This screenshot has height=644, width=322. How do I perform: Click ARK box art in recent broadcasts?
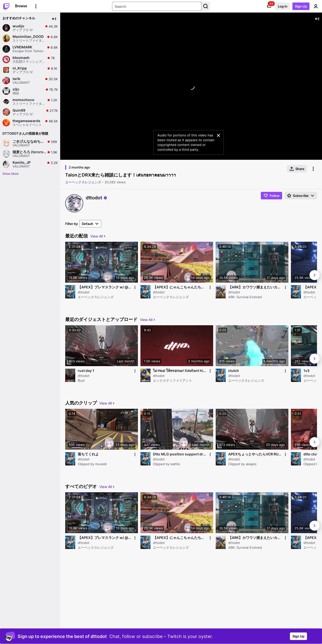221,292
